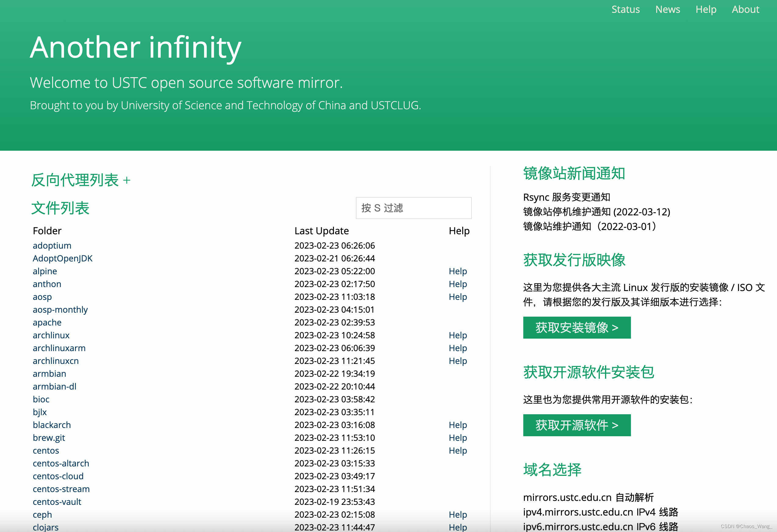Open the About page

click(745, 9)
